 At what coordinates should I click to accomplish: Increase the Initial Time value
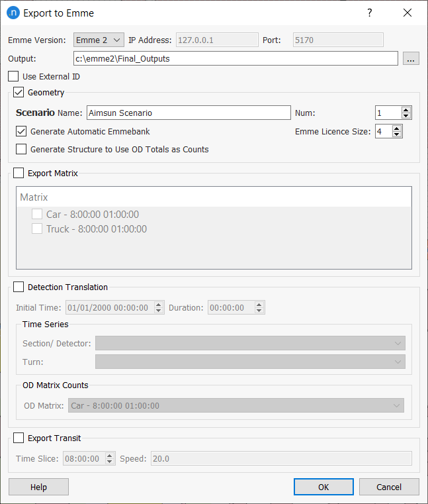[x=159, y=305]
